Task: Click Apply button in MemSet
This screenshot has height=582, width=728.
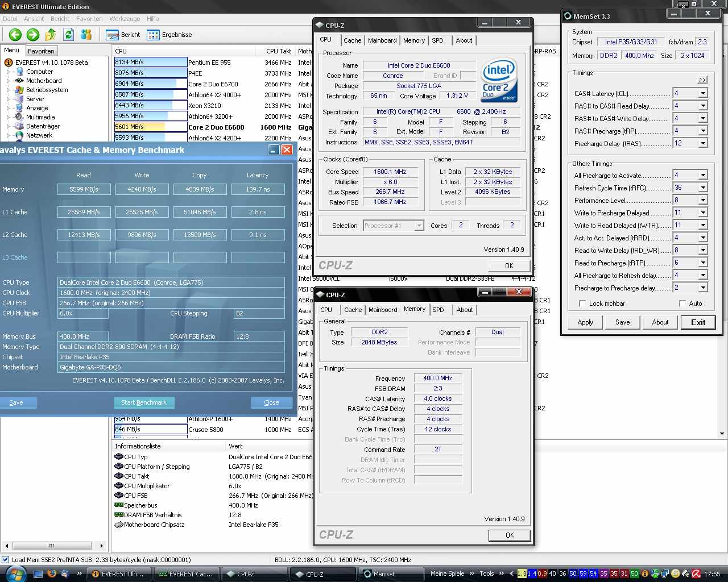Action: pyautogui.click(x=585, y=322)
